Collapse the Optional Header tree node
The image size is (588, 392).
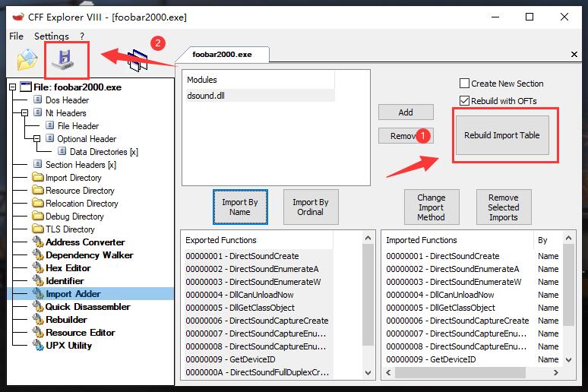click(x=36, y=139)
